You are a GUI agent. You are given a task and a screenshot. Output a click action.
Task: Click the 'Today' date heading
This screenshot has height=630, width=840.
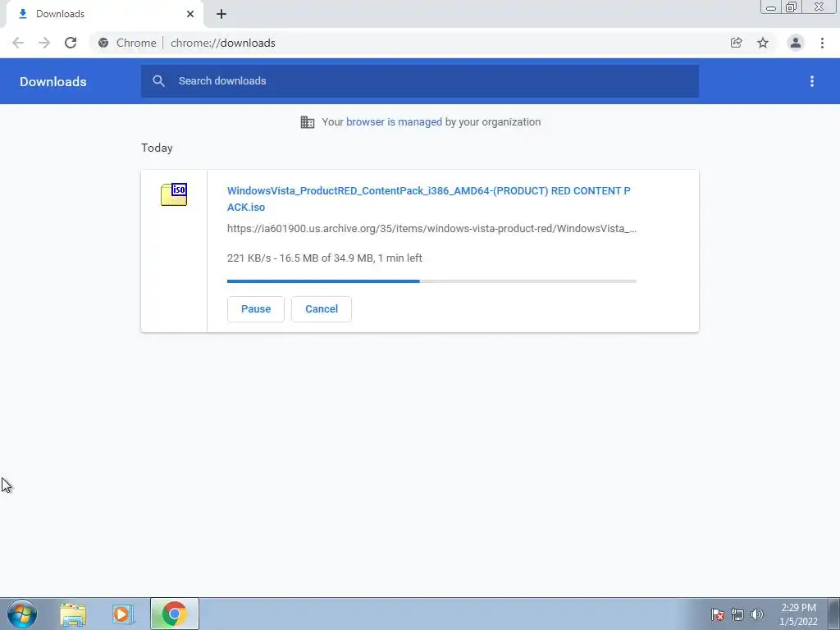(157, 148)
